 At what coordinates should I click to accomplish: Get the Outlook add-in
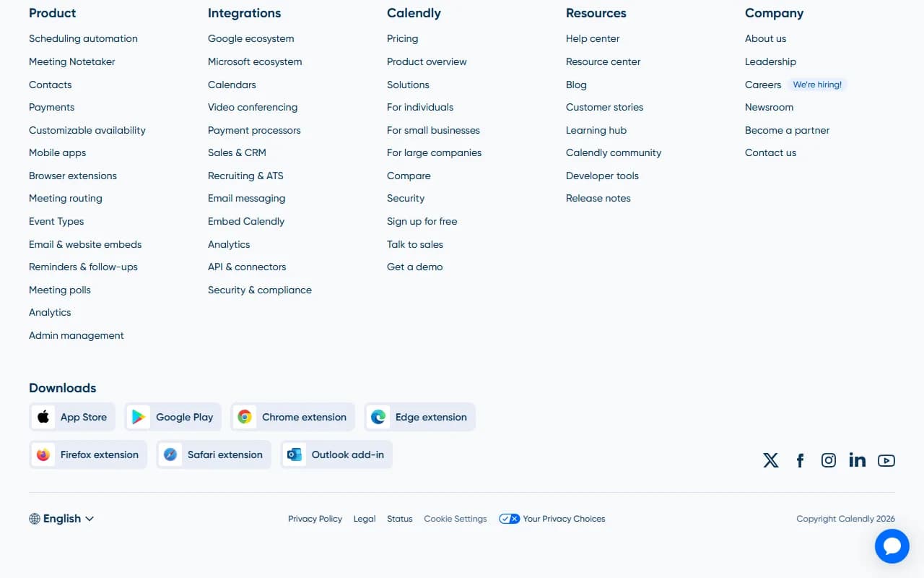(336, 454)
